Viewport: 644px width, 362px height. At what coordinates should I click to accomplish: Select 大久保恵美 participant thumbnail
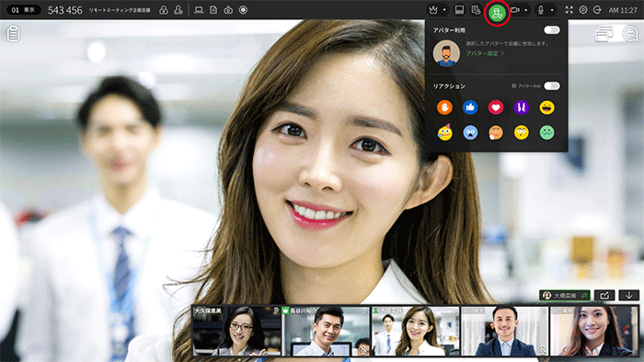click(x=237, y=331)
